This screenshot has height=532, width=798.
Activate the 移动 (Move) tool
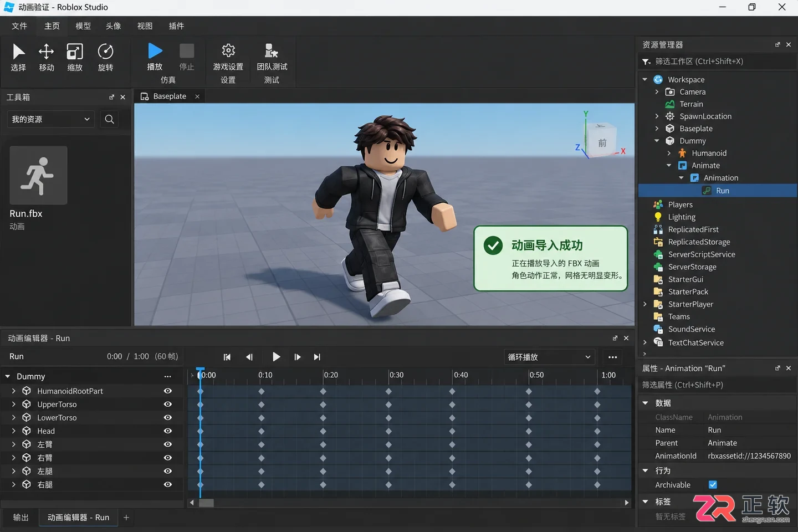(47, 58)
